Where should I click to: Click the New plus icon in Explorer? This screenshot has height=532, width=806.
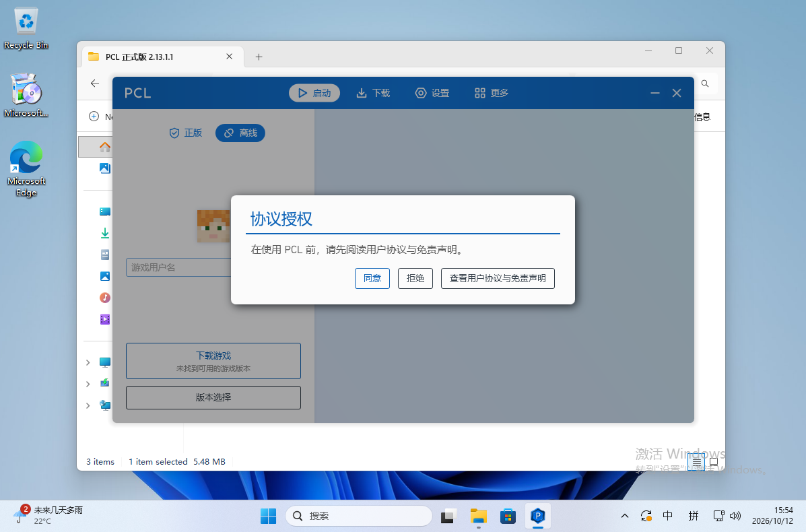[x=94, y=117]
